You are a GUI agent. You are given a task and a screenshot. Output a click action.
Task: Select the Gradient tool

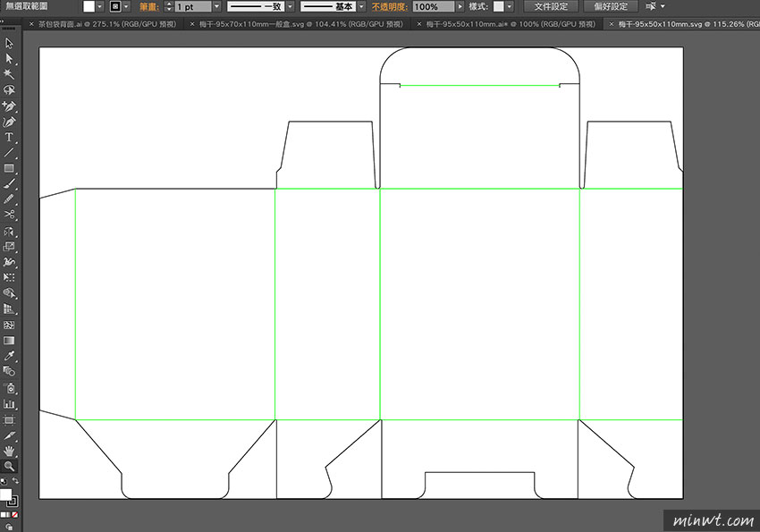pyautogui.click(x=9, y=341)
